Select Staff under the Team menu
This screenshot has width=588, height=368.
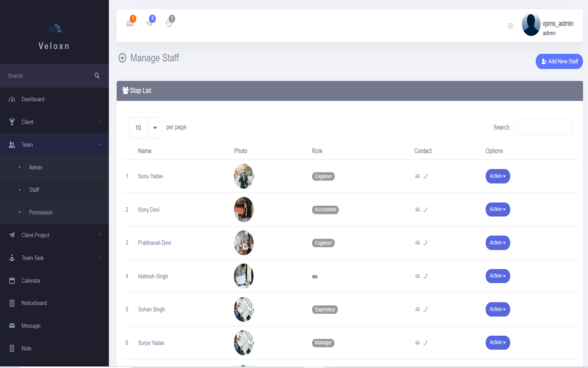pyautogui.click(x=34, y=190)
